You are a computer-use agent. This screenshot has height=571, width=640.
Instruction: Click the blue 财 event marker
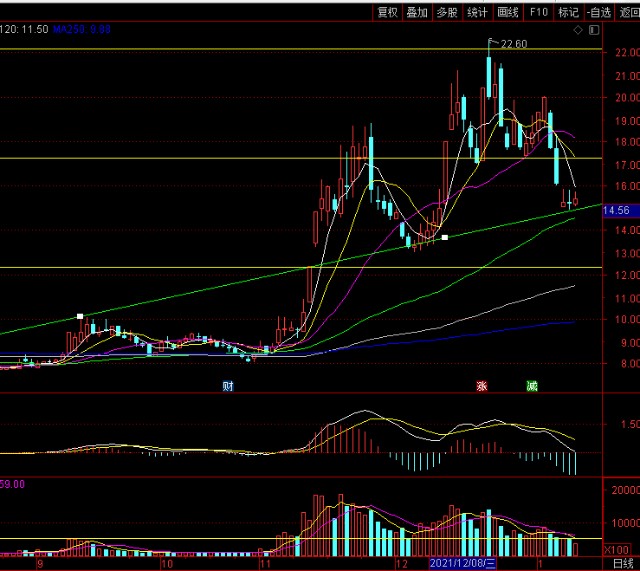pyautogui.click(x=228, y=386)
